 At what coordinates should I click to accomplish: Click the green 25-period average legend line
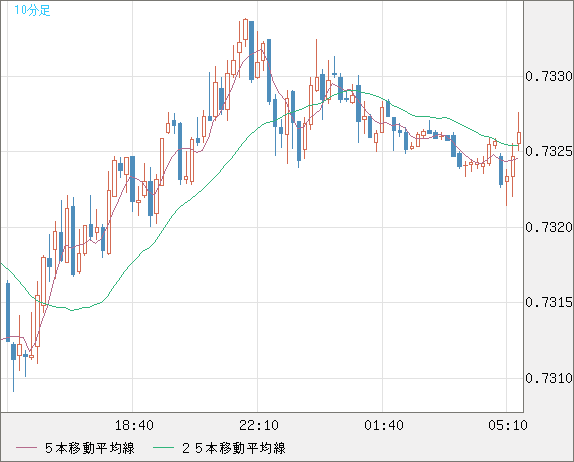163,448
